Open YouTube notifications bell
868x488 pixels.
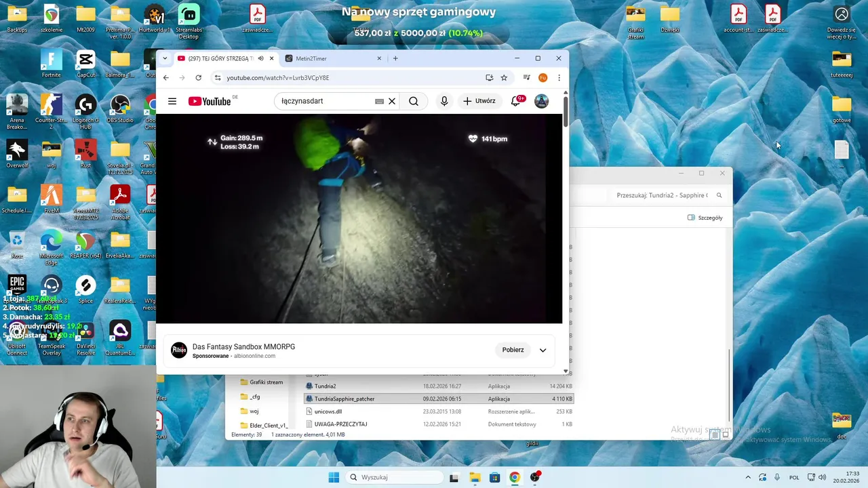point(516,101)
